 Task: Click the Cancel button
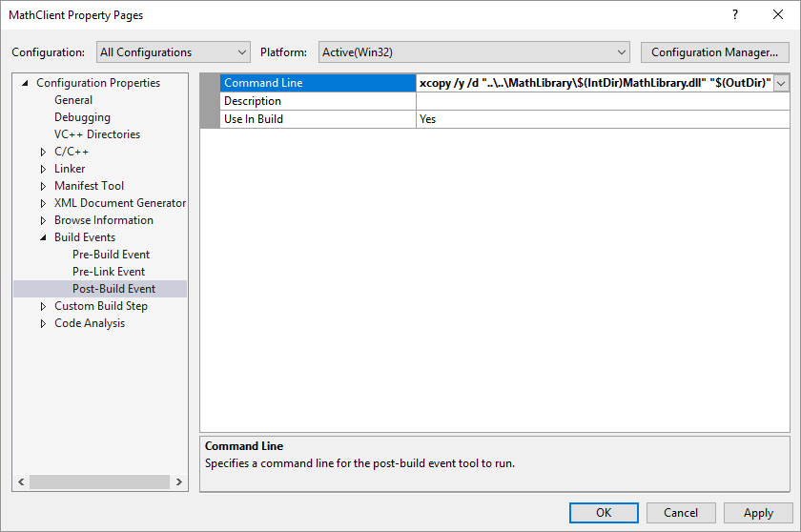point(681,513)
